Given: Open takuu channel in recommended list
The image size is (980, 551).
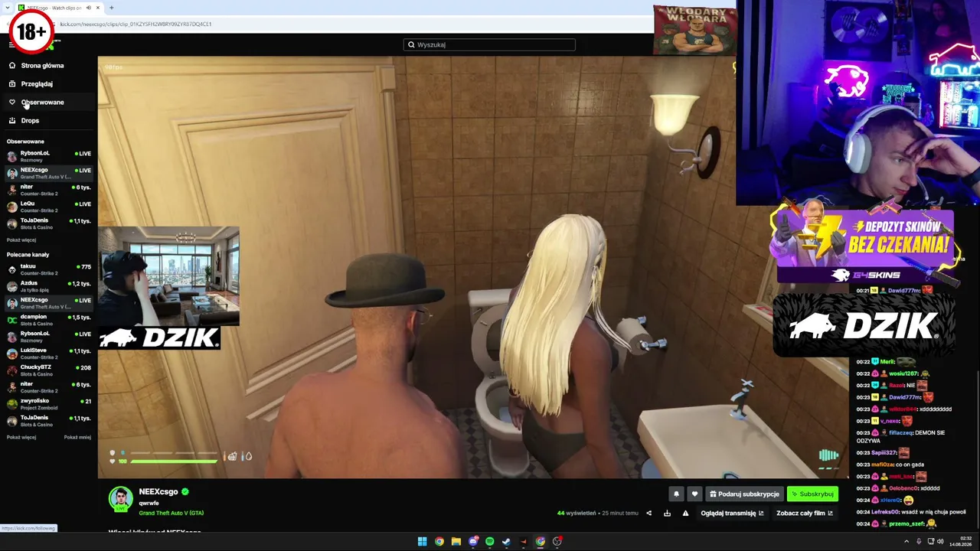Looking at the screenshot, I should coord(48,269).
